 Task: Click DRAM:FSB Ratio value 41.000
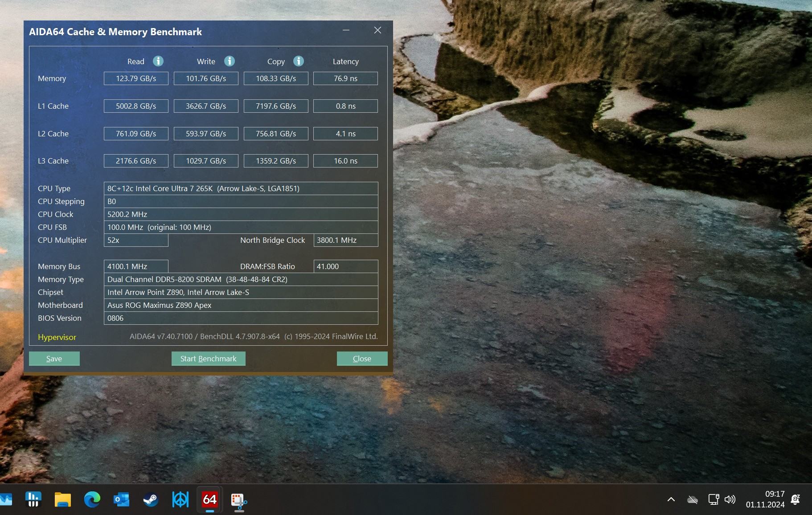click(x=346, y=266)
